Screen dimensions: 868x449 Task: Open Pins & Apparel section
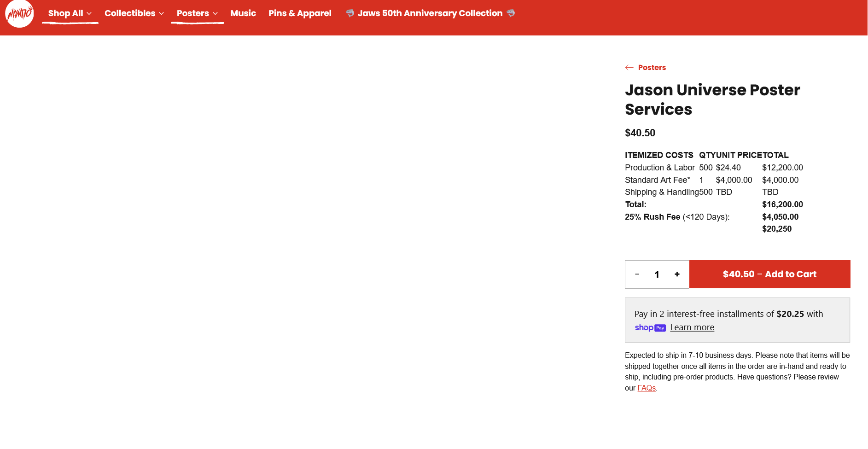(x=300, y=13)
